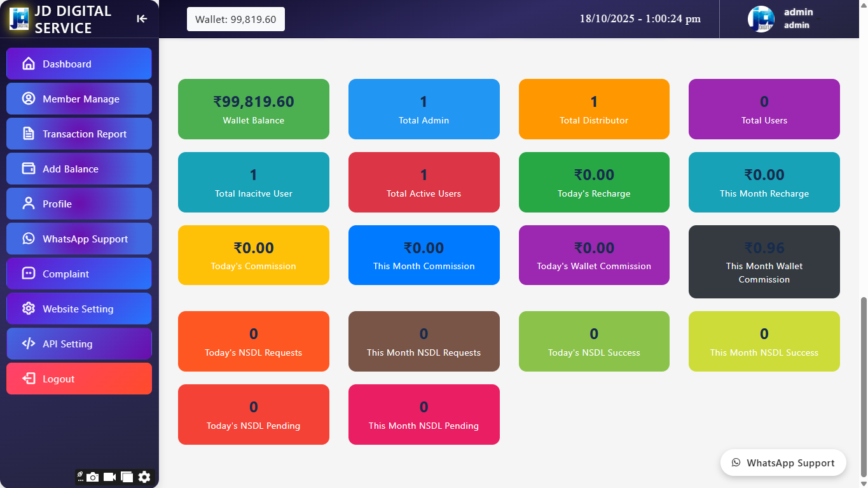Click the Add Balance wallet icon
Viewport: 868px width, 488px height.
(28, 169)
